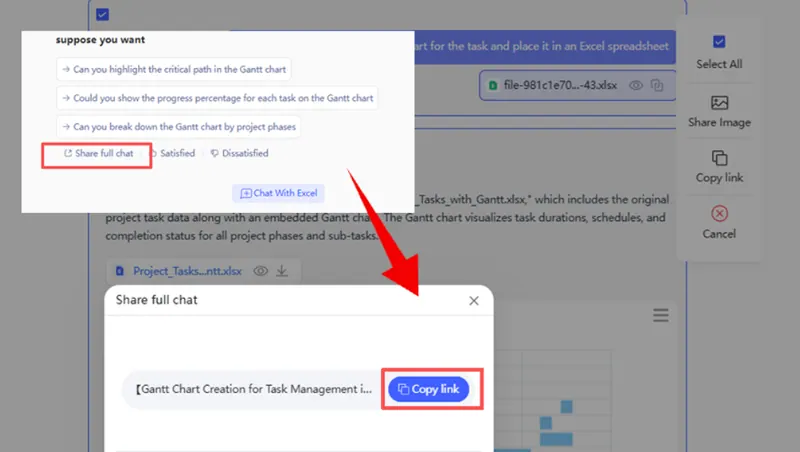
Task: Click the Gantt Chart Creation share link field
Action: point(252,389)
